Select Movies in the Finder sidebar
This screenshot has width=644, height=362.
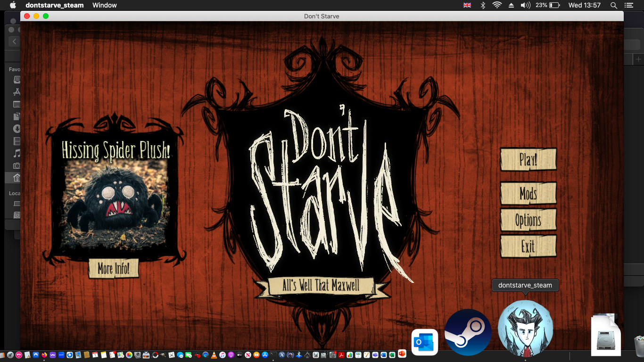pos(17,141)
